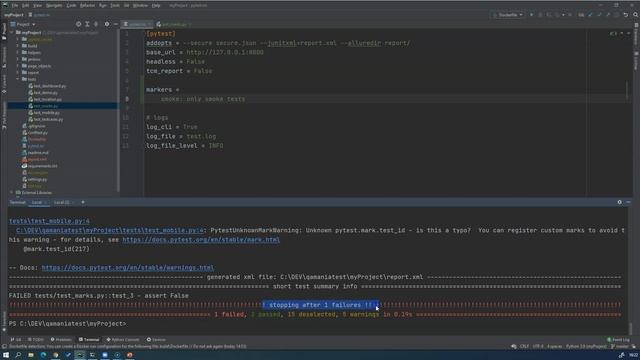Click the terminal prompt input line

click(318, 324)
